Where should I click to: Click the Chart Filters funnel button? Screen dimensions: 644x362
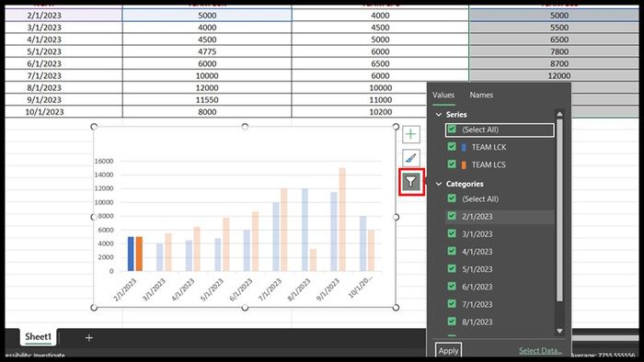click(x=410, y=182)
